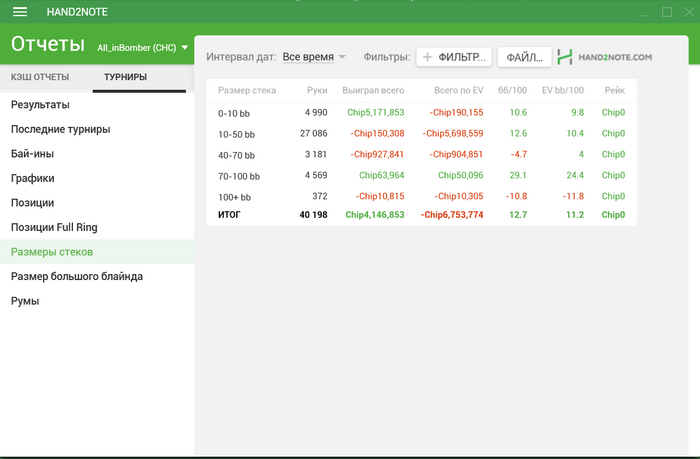
Task: Select the 10-50 bb stack size row
Action: (x=421, y=134)
